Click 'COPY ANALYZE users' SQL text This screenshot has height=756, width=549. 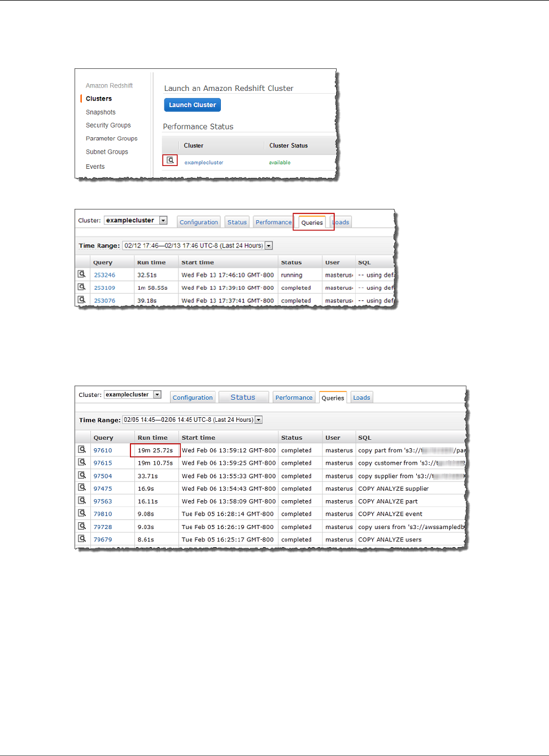[x=390, y=540]
